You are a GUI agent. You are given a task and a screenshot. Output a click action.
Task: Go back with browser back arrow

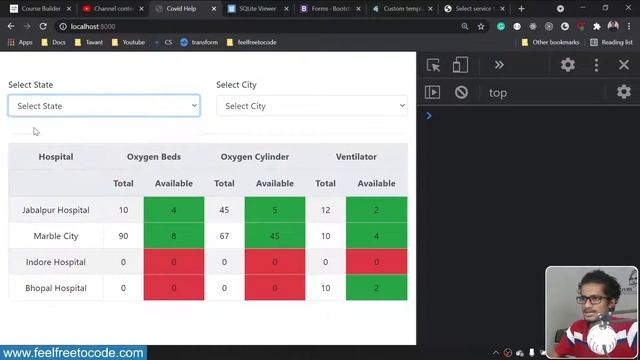11,26
